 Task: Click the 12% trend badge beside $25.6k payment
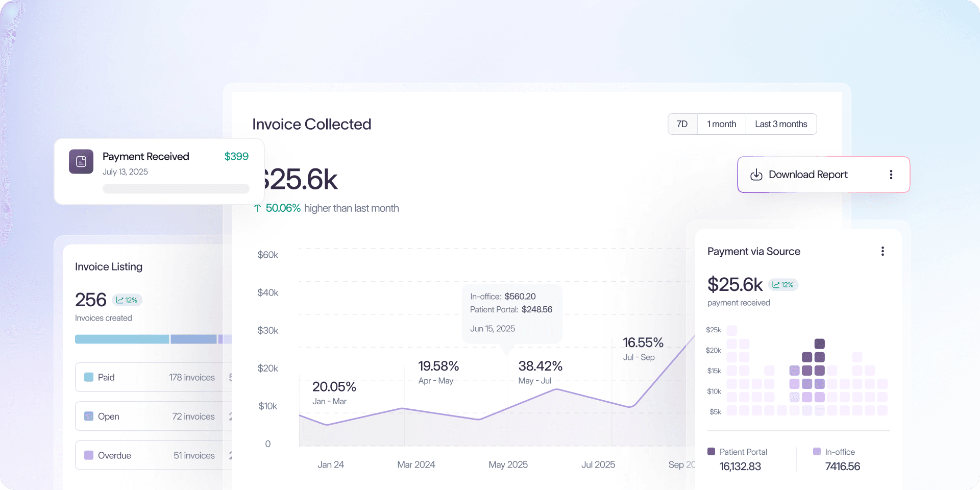pos(783,285)
